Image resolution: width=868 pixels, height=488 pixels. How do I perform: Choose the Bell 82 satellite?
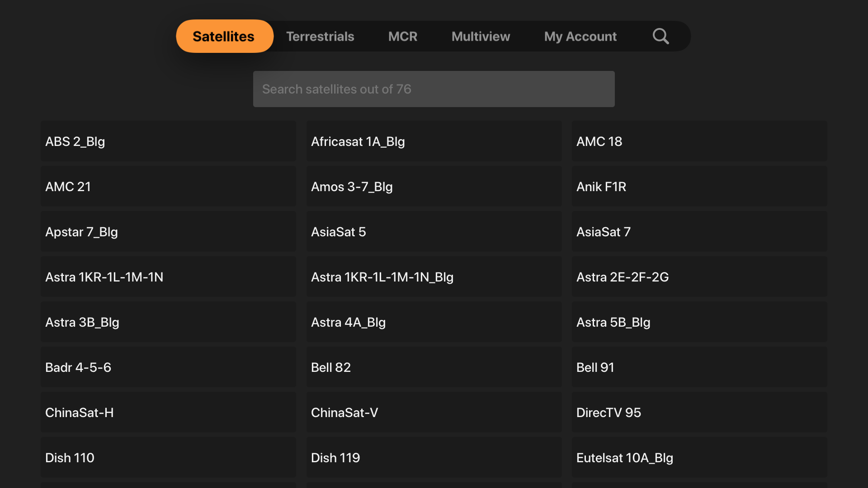pos(434,367)
